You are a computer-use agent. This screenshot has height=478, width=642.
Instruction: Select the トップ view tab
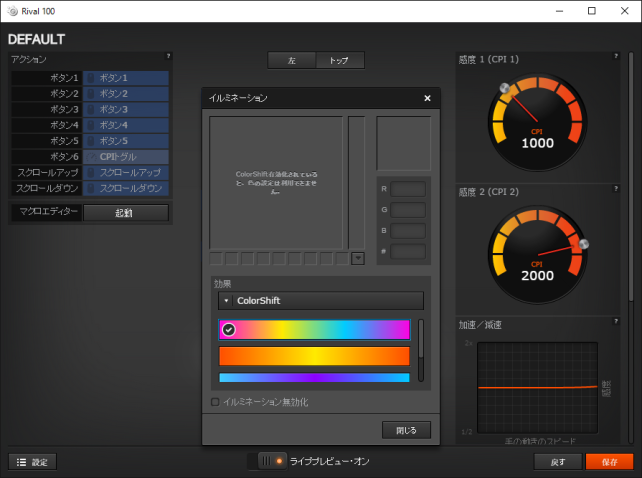[339, 61]
